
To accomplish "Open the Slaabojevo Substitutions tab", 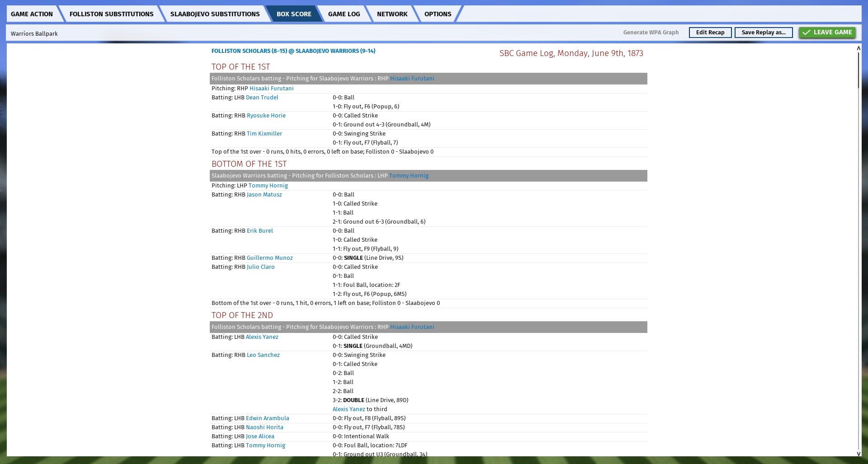I will tap(215, 14).
